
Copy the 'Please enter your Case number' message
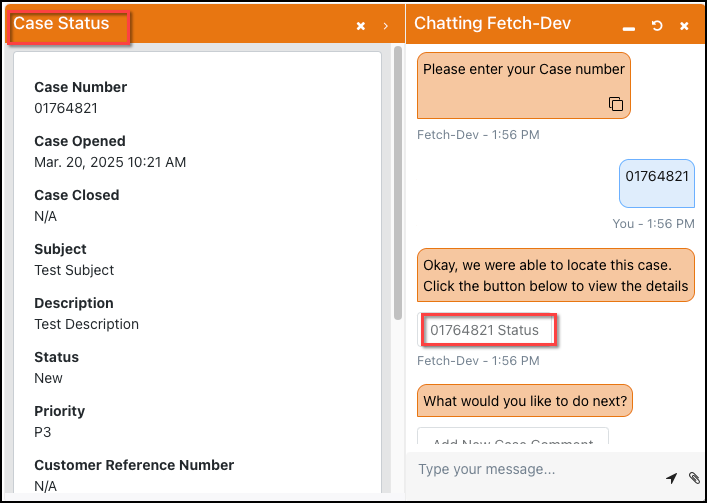(616, 104)
